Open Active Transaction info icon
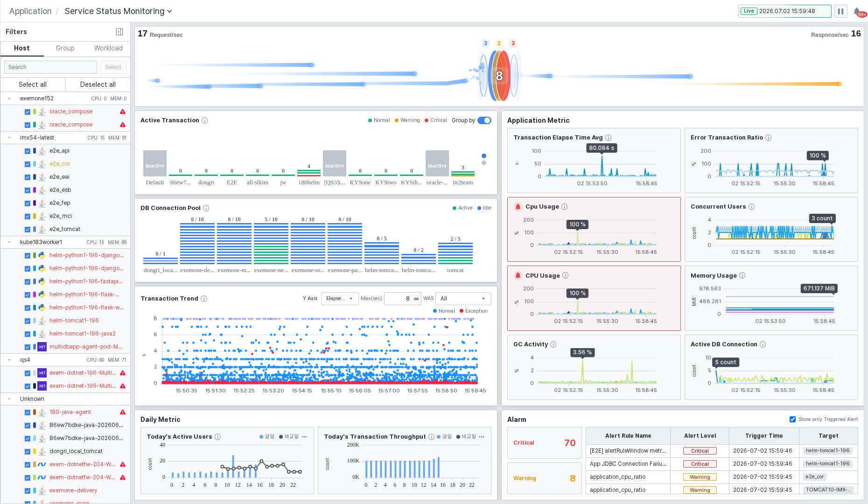 click(204, 120)
